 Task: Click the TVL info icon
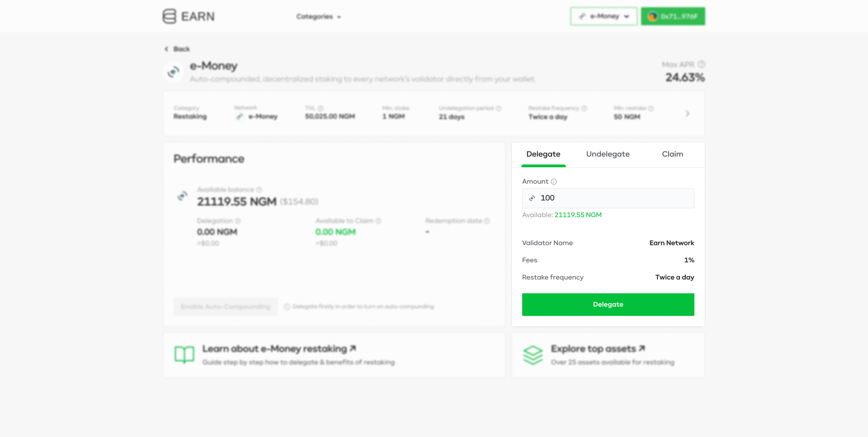click(x=321, y=108)
